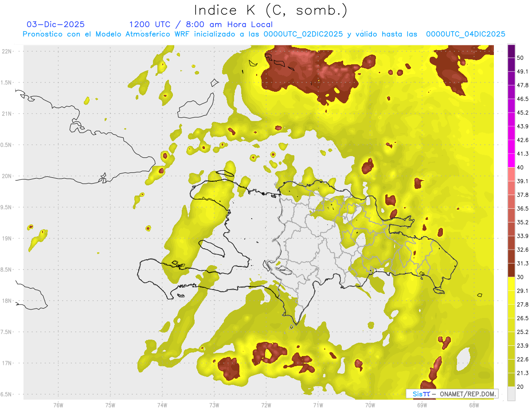Pick the dark purple swatch atop the color scale
Screen dimensions: 532x411
511,51
